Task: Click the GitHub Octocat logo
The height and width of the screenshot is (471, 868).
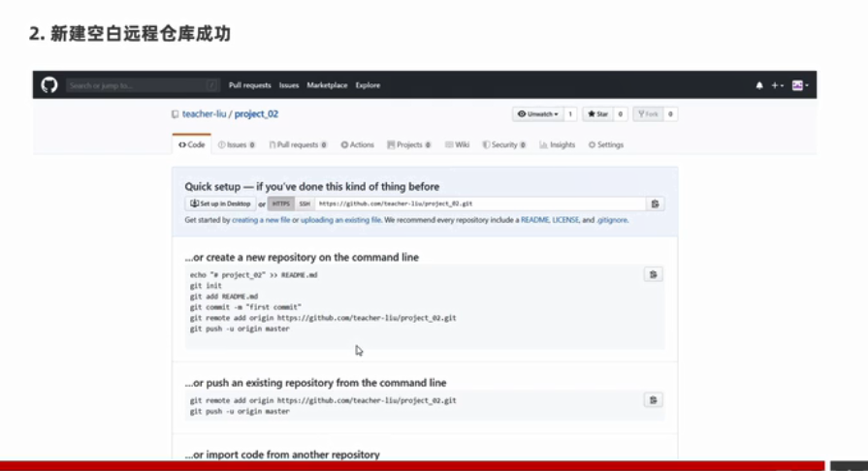Action: click(x=49, y=85)
